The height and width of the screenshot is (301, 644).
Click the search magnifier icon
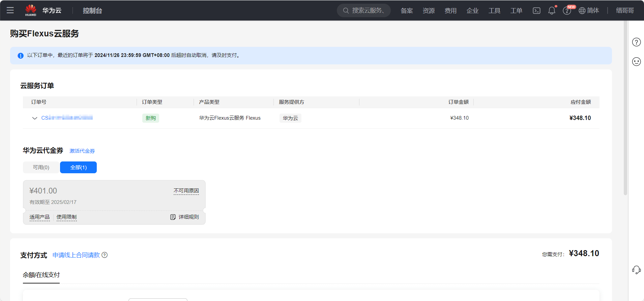point(346,11)
